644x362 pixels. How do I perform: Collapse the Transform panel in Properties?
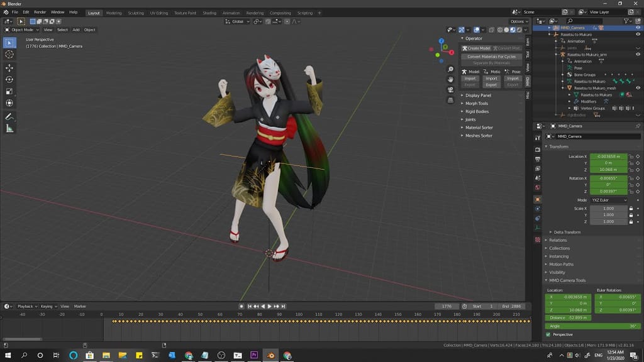(553, 146)
